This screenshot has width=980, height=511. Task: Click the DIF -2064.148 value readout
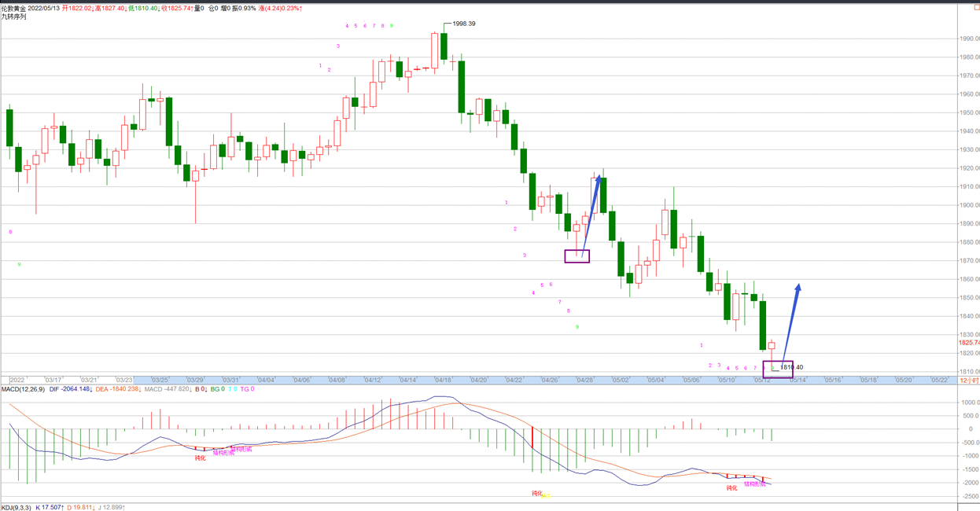pos(71,389)
